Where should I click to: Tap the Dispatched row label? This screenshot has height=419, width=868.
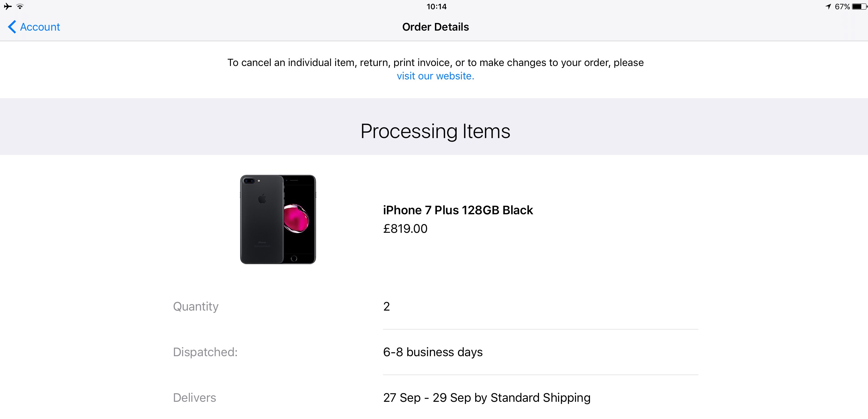[205, 352]
